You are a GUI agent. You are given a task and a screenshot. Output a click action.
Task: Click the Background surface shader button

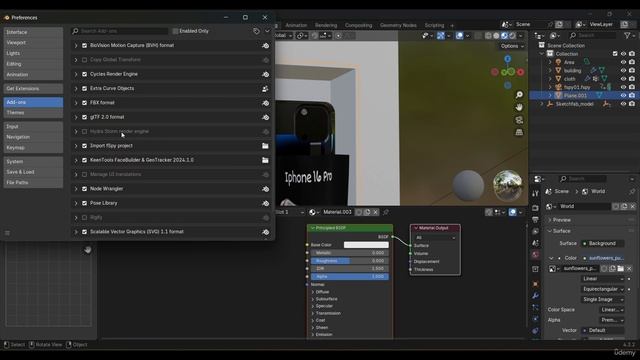coord(602,243)
